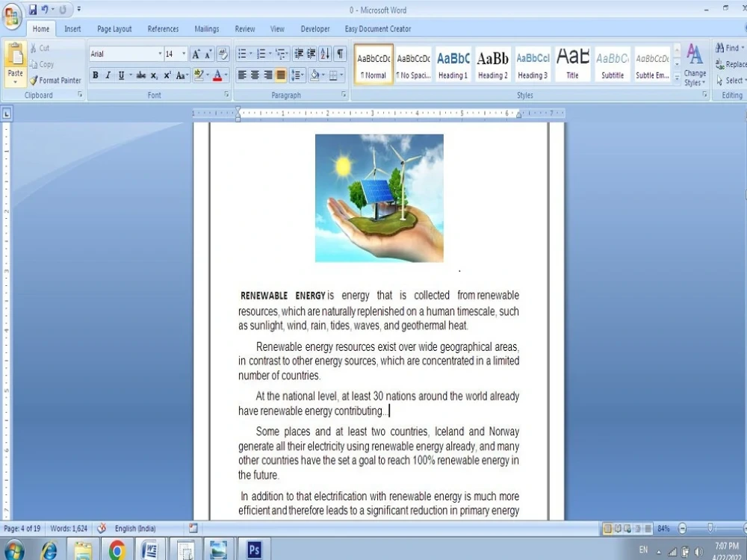This screenshot has height=560, width=747.
Task: Apply the No Spacing style
Action: pyautogui.click(x=413, y=64)
